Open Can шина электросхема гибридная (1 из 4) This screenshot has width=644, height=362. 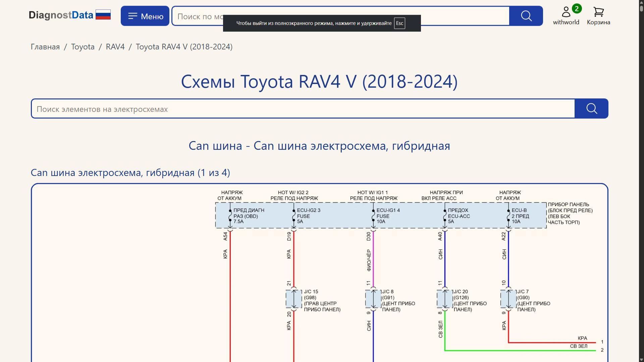click(130, 172)
